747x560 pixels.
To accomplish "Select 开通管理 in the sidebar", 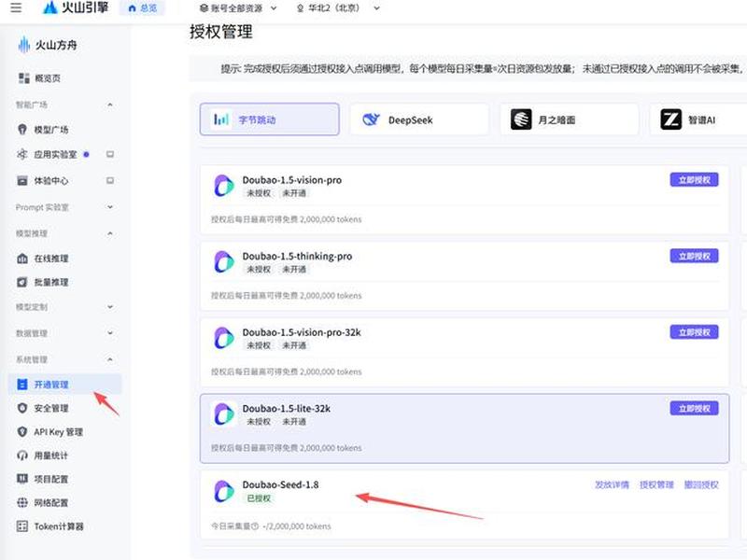I will pyautogui.click(x=64, y=385).
